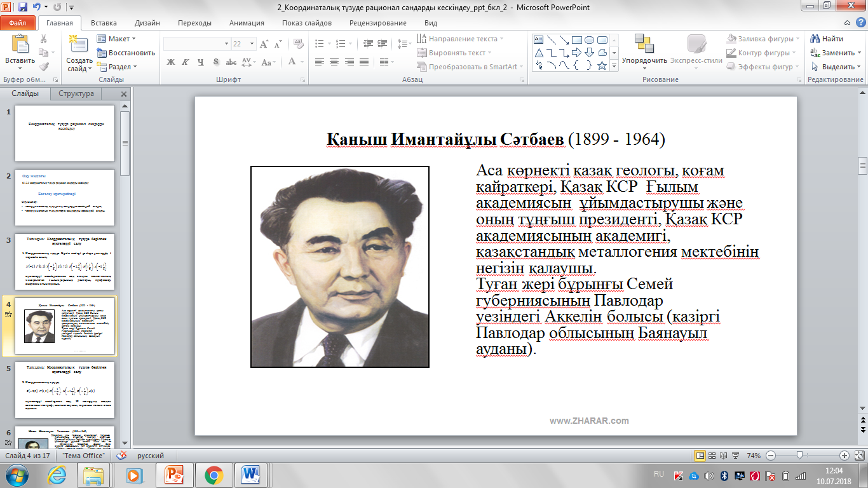868x488 pixels.
Task: Select the 5-point star shape in gallery
Action: click(602, 65)
